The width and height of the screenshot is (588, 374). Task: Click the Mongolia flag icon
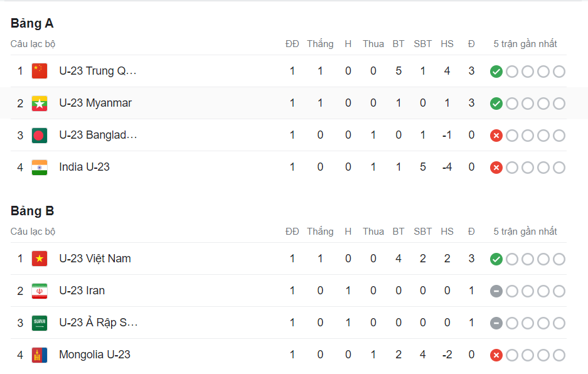40,355
